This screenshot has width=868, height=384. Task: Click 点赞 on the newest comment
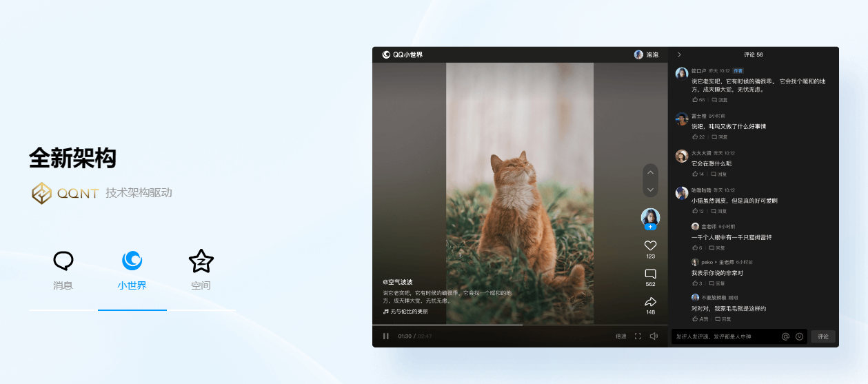(x=700, y=319)
